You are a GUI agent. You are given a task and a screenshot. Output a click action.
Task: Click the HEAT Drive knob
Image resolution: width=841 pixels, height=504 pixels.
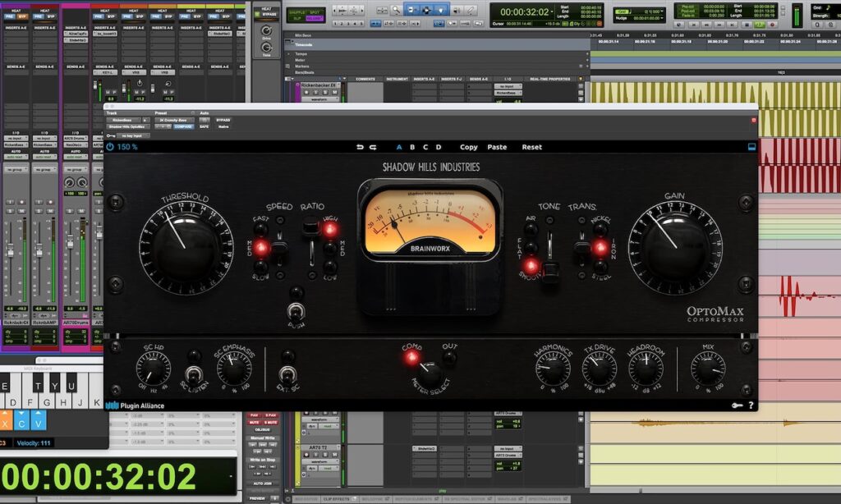click(266, 31)
